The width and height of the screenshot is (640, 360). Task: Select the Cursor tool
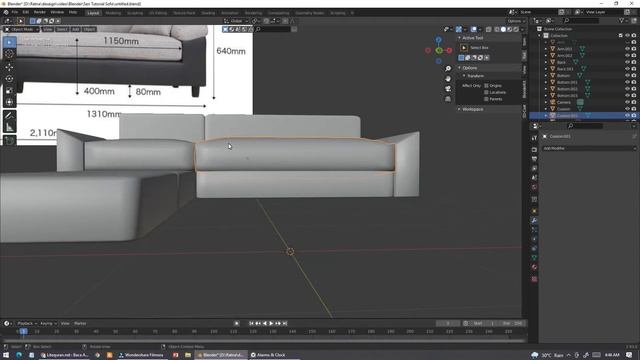click(9, 53)
